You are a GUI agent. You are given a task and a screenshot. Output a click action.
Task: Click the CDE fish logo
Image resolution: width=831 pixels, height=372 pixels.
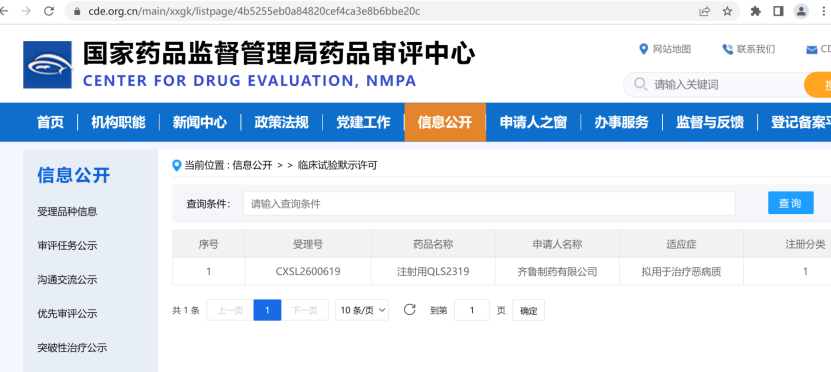coord(47,65)
